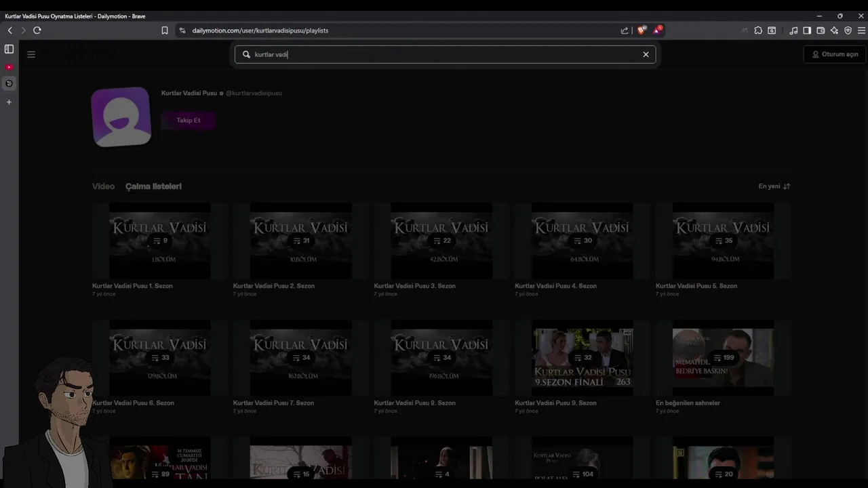Click 'Kurtlar Vadisi Pusu 2. Sezon' title
868x488 pixels.
(274, 286)
